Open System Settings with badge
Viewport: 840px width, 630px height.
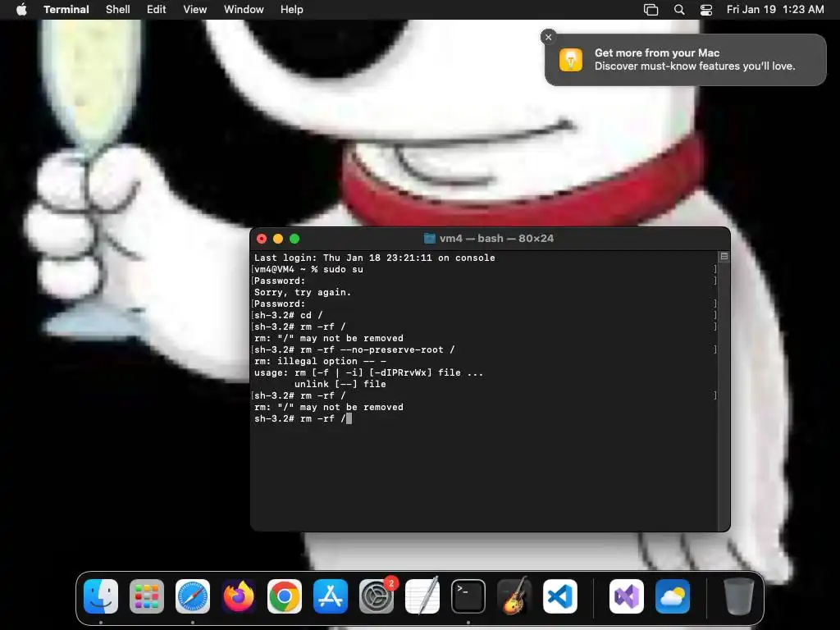(377, 596)
